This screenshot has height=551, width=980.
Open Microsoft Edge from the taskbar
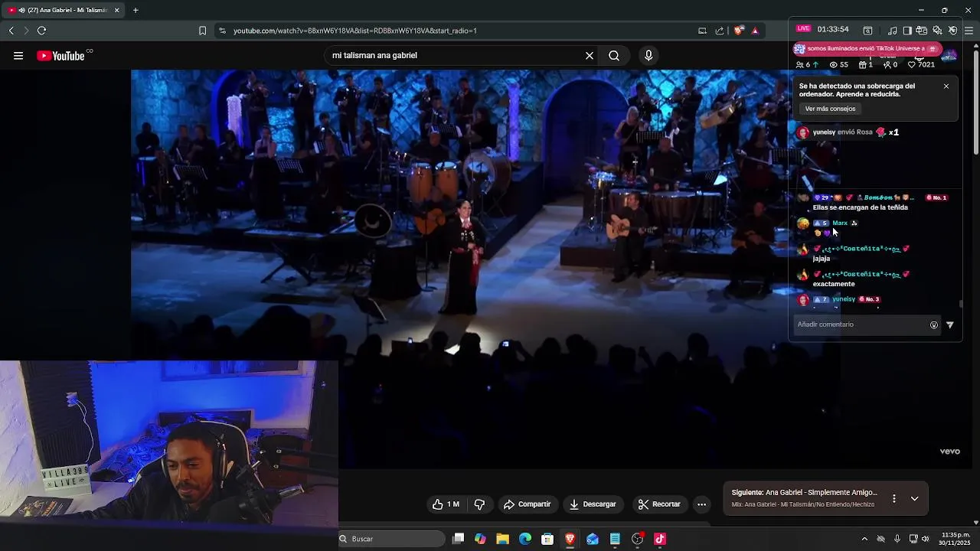click(525, 539)
